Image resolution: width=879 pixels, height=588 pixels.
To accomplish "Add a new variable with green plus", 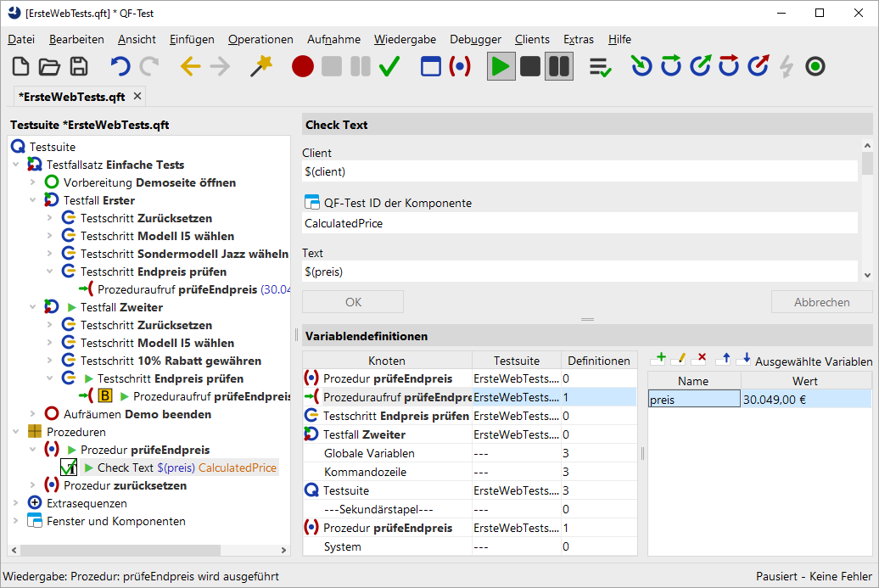I will 660,358.
